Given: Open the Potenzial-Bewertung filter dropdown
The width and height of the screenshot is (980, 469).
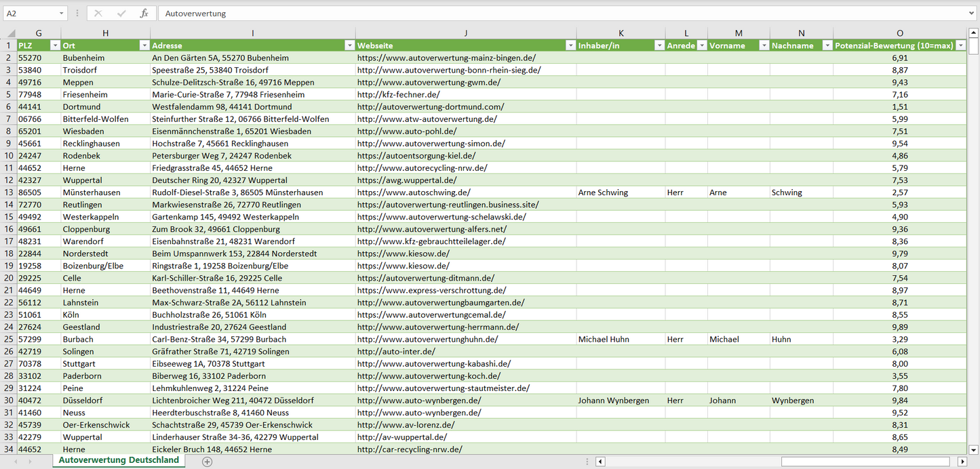Looking at the screenshot, I should pyautogui.click(x=960, y=45).
